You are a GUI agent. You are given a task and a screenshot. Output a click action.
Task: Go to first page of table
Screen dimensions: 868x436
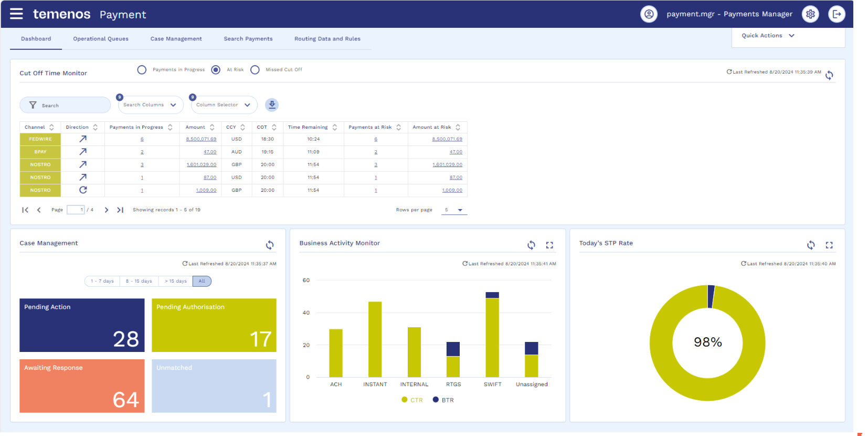pyautogui.click(x=25, y=210)
